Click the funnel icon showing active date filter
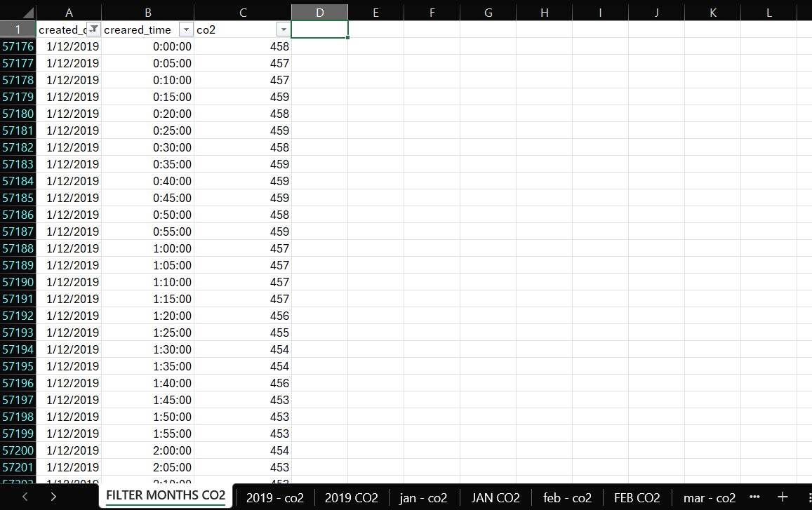 pos(93,29)
